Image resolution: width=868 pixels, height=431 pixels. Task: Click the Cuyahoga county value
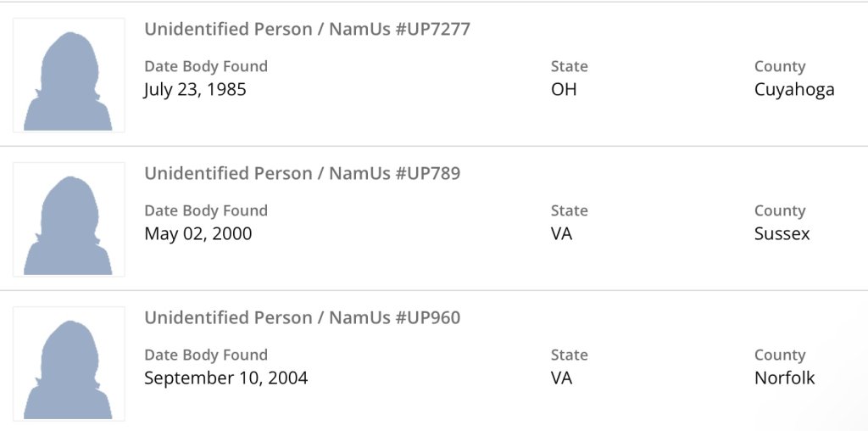[794, 89]
